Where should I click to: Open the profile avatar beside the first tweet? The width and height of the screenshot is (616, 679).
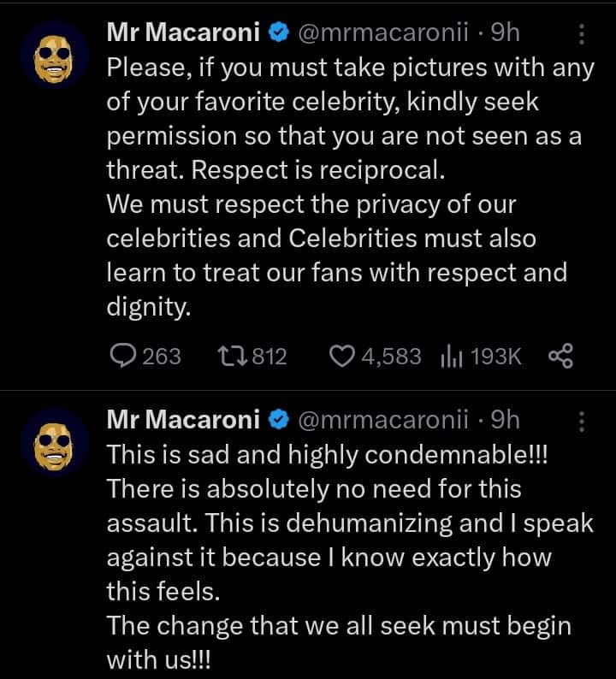[55, 56]
